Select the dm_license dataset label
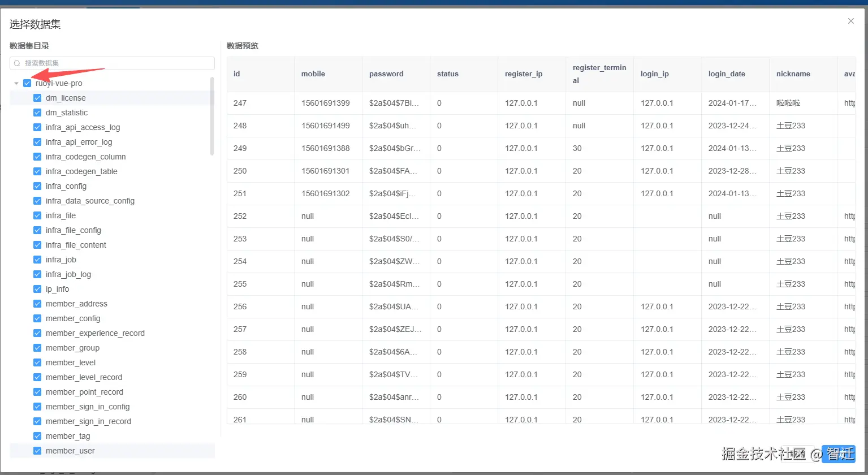 pos(66,98)
